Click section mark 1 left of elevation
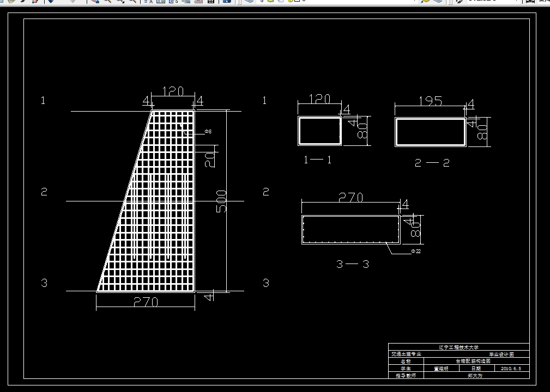Image resolution: width=550 pixels, height=392 pixels. pos(43,101)
